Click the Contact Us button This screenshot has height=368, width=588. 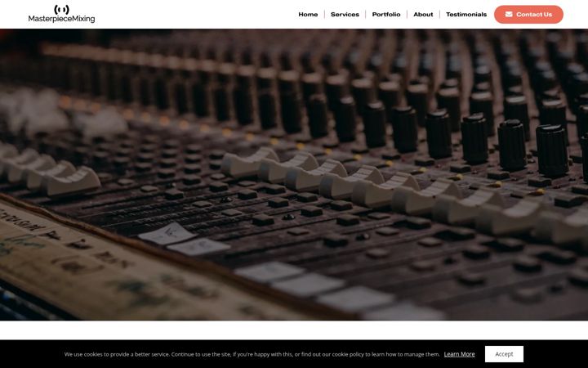[x=528, y=14]
